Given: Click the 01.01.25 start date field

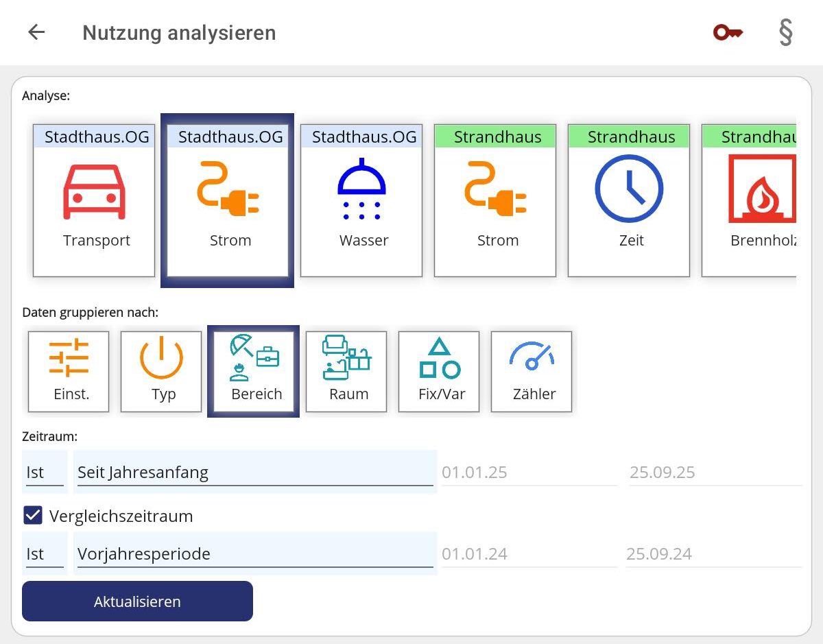Looking at the screenshot, I should pyautogui.click(x=529, y=472).
